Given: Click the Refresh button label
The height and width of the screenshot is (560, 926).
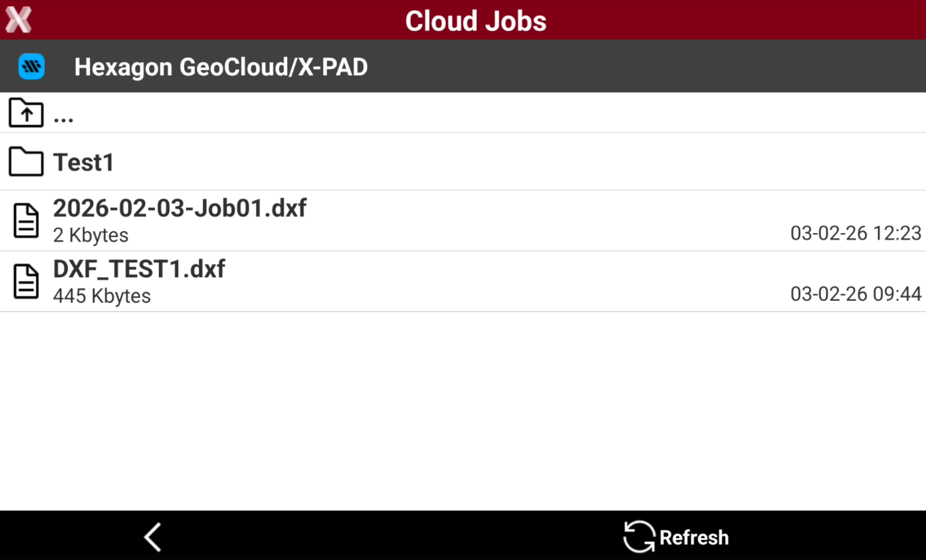Looking at the screenshot, I should point(694,537).
